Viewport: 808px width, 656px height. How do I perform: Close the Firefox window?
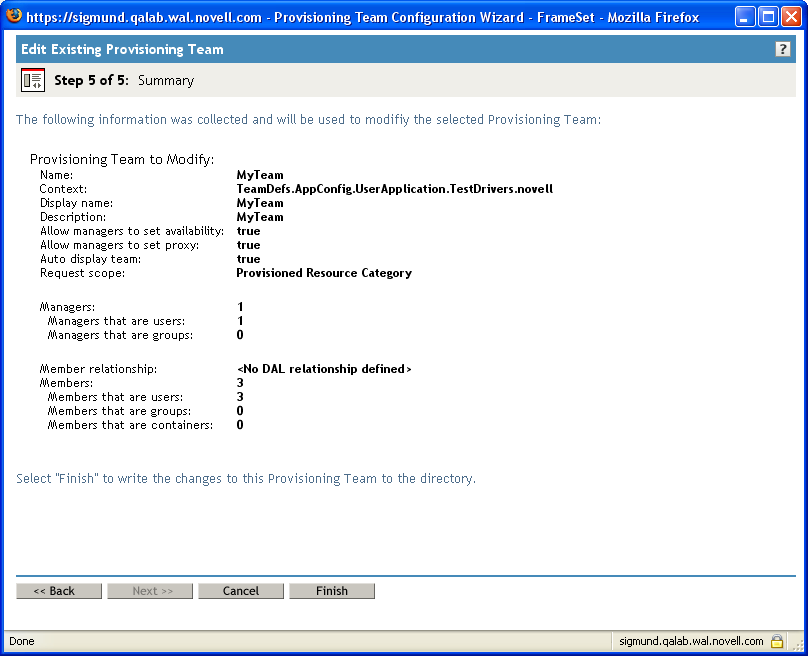pos(791,17)
